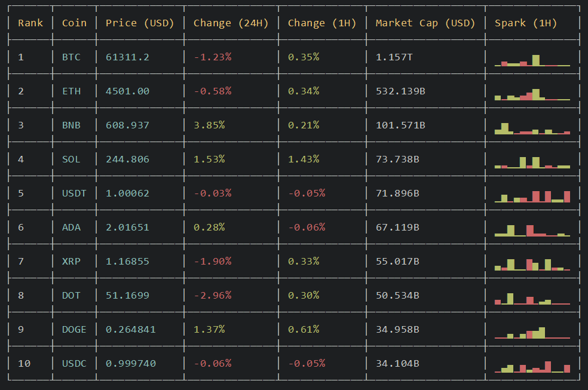Click USDT market cap 71.896B
The width and height of the screenshot is (588, 390).
397,194
